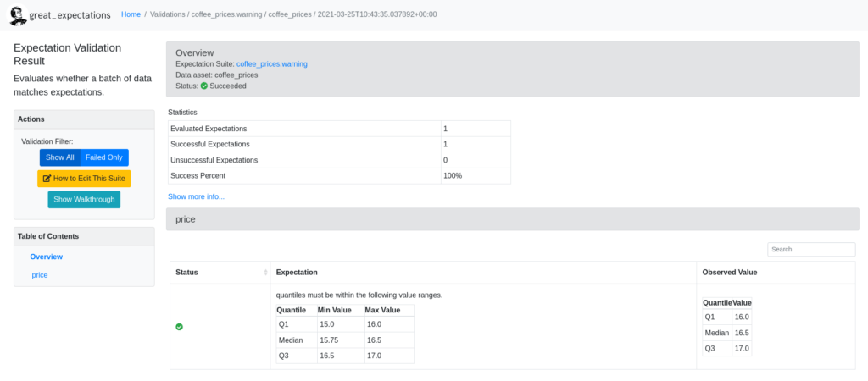868x381 pixels.
Task: Collapse the Overview section header
Action: pyautogui.click(x=510, y=52)
